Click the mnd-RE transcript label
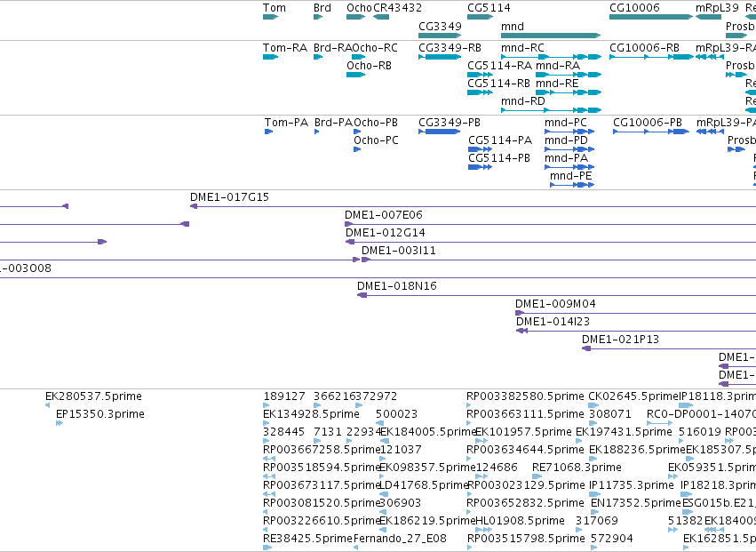 557,84
